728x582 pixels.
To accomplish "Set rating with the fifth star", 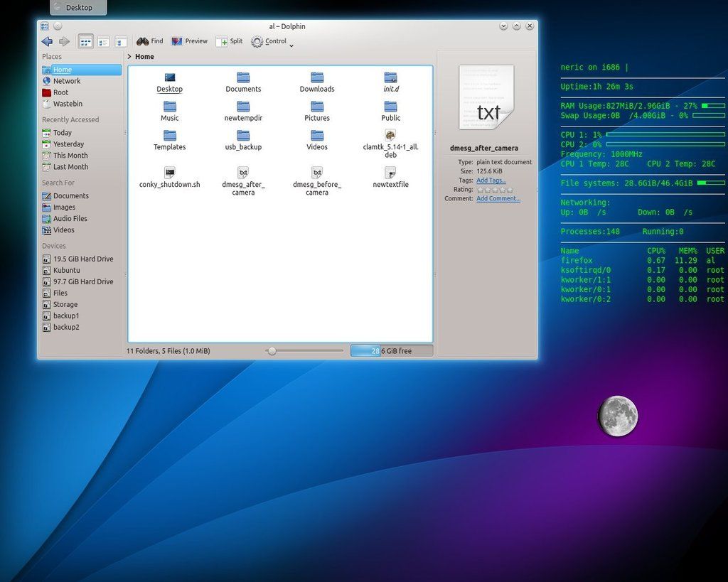I will coord(510,189).
